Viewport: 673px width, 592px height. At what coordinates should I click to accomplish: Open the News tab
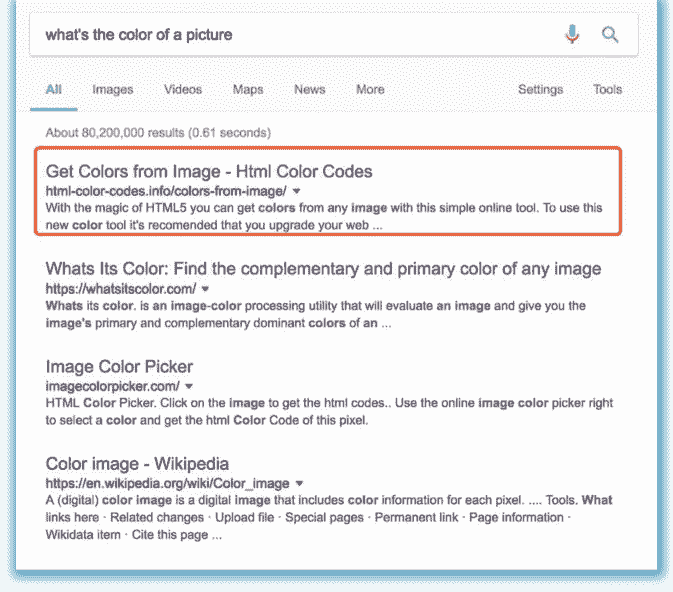pos(309,89)
